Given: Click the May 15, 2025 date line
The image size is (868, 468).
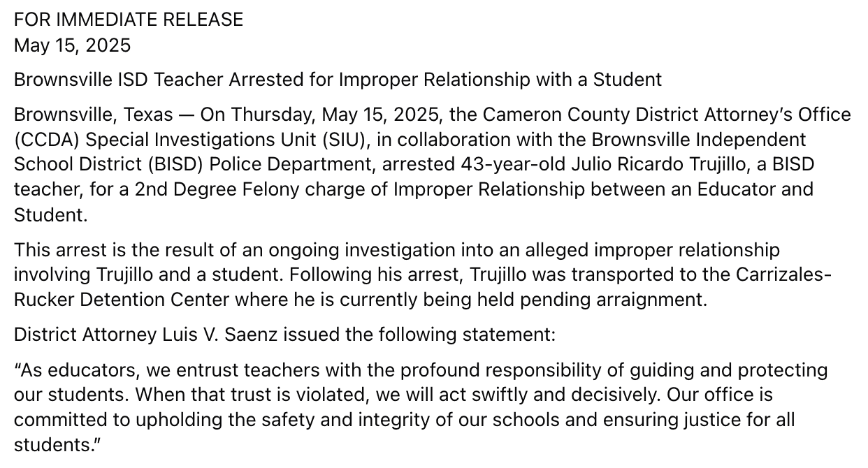Looking at the screenshot, I should 72,45.
